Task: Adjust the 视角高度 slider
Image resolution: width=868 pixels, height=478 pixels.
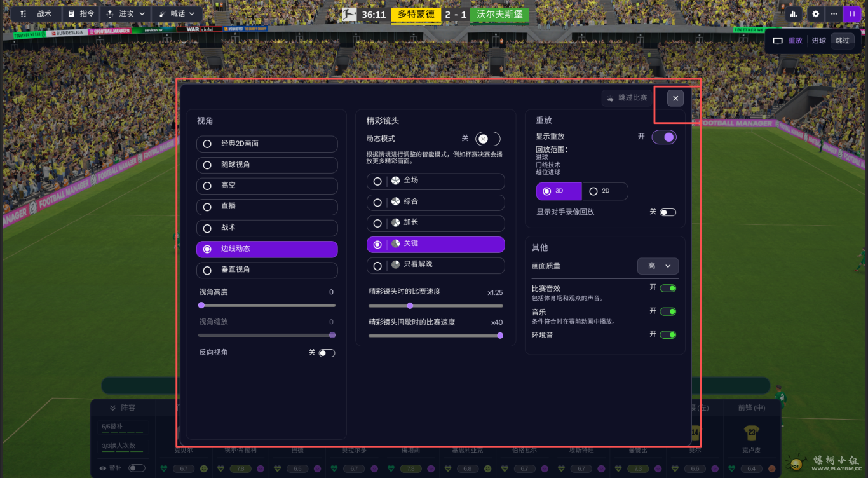Action: pos(267,305)
